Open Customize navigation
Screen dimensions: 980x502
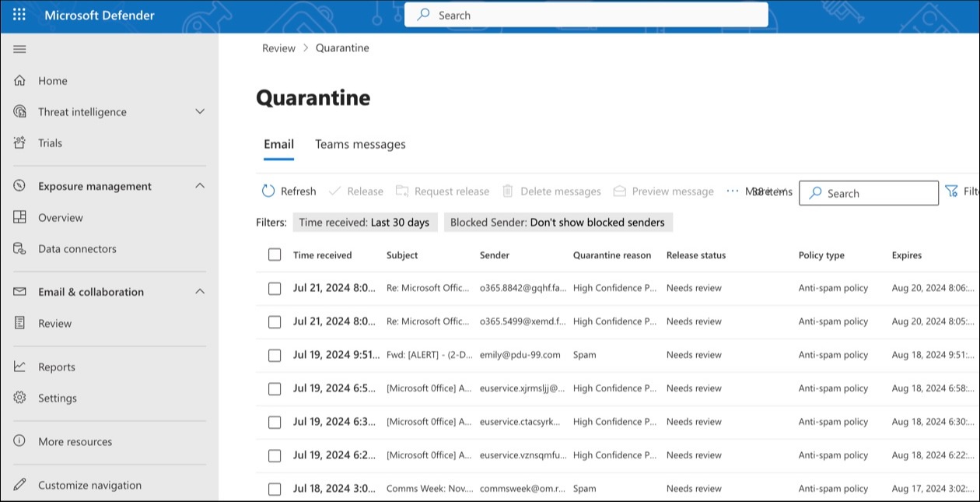[x=89, y=485]
